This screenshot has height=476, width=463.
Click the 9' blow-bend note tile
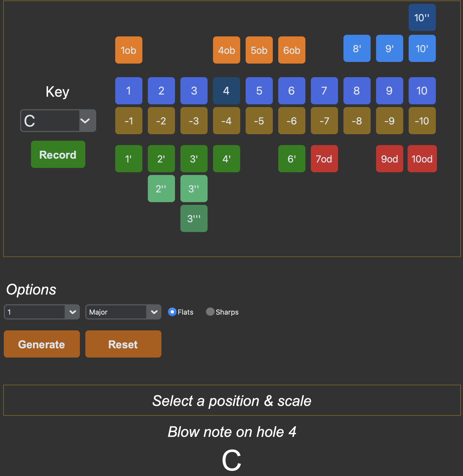[389, 48]
